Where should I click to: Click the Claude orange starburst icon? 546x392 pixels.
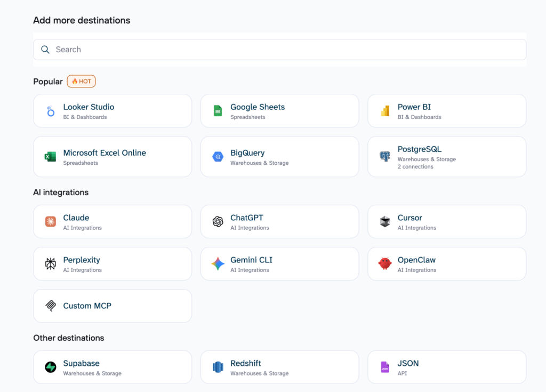pyautogui.click(x=51, y=222)
